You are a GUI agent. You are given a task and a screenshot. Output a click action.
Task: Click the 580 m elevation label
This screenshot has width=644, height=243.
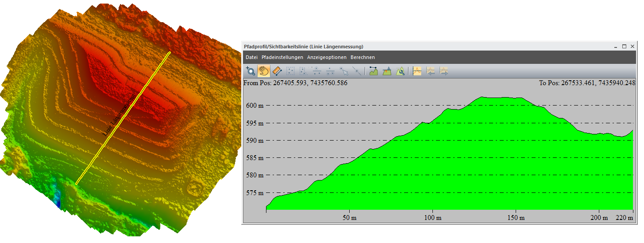255,175
